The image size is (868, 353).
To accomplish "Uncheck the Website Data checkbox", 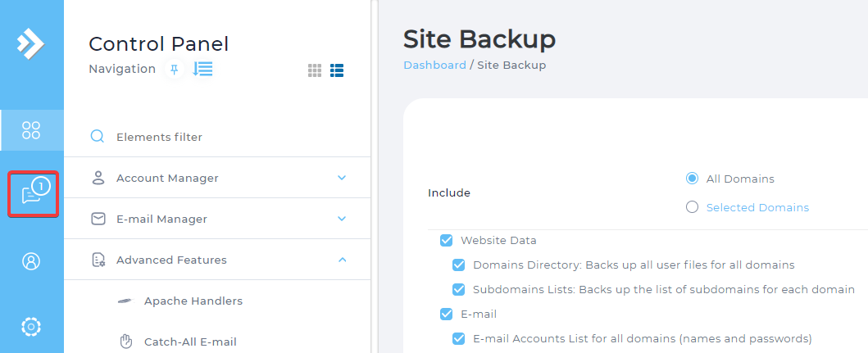I will coord(446,240).
